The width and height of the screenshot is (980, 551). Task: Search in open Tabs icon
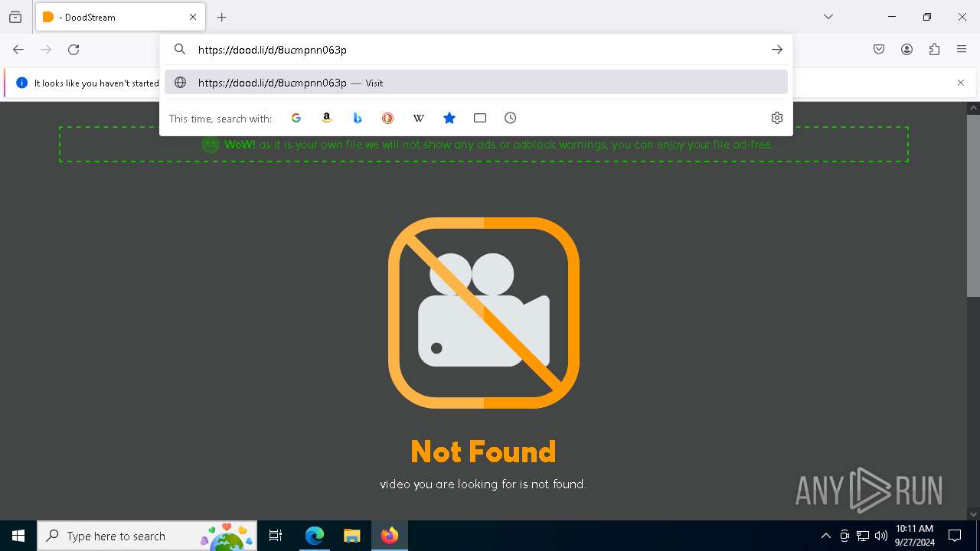pyautogui.click(x=480, y=118)
